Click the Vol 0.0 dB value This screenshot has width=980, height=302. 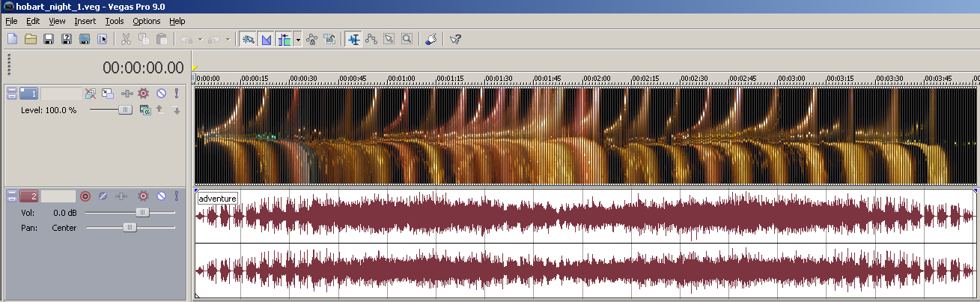click(x=66, y=213)
